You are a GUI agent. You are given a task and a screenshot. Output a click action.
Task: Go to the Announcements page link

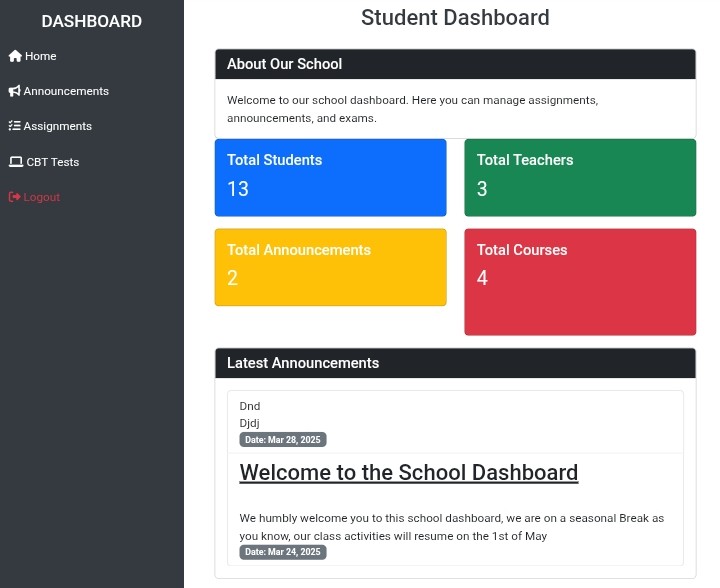point(66,92)
